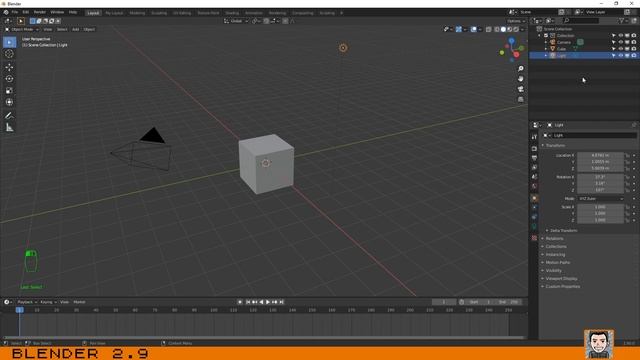
Task: Click the current frame marker on timeline
Action: [x=19, y=310]
